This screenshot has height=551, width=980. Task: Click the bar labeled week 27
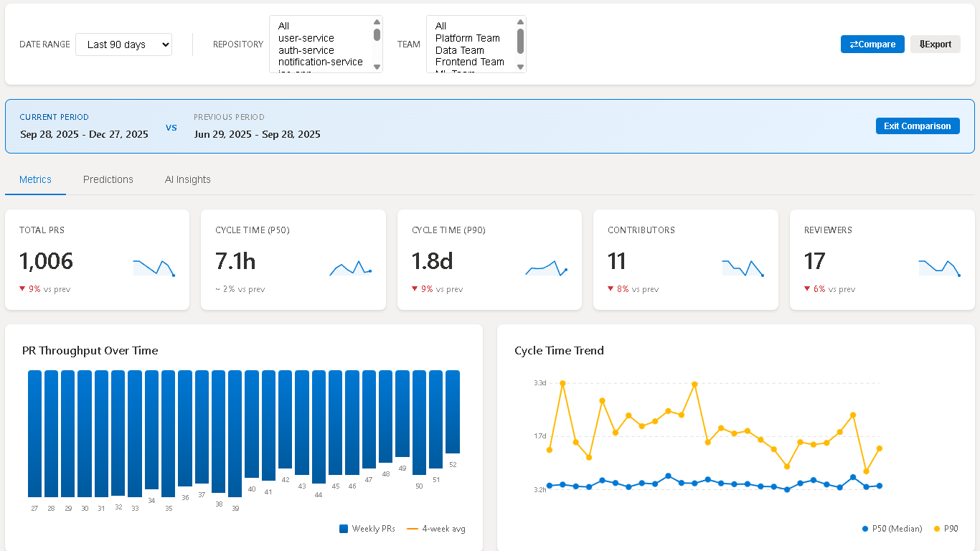pos(34,433)
